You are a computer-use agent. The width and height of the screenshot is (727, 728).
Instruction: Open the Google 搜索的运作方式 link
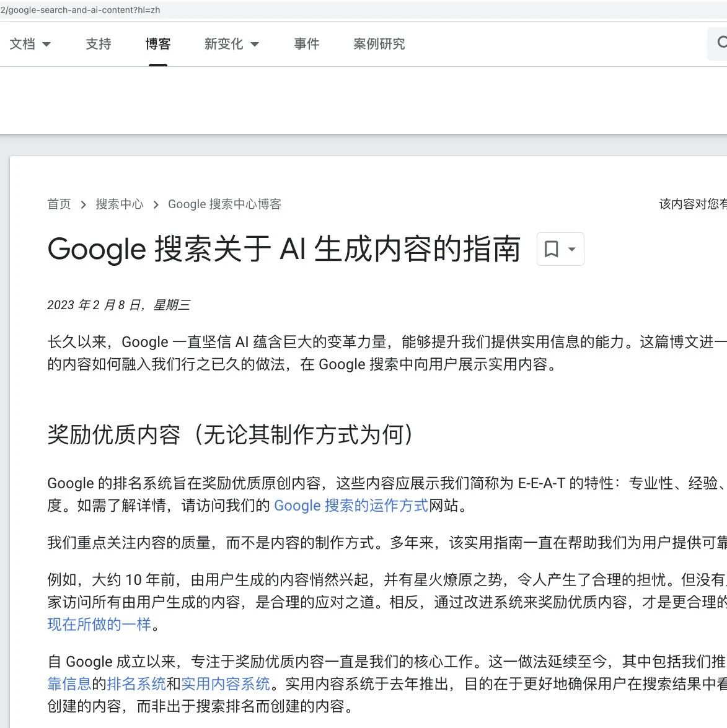tap(351, 505)
